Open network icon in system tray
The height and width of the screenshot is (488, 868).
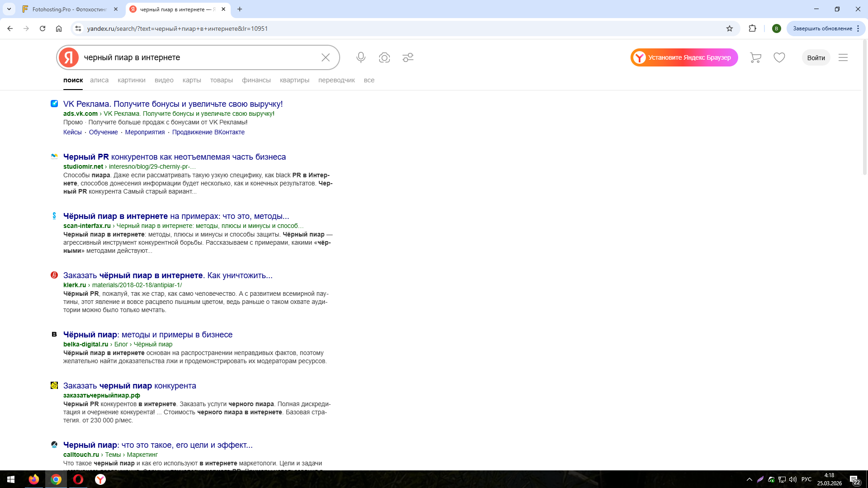point(782,479)
